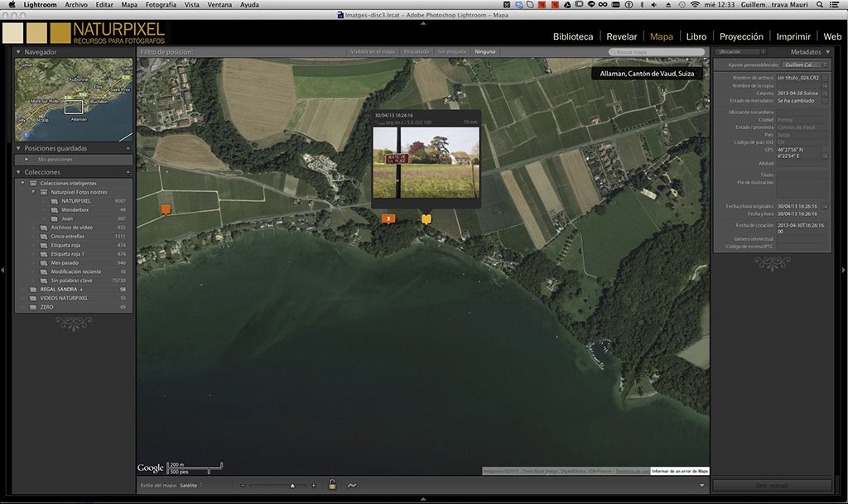
Task: Click arrow icon beside Carpeta field
Action: click(825, 93)
